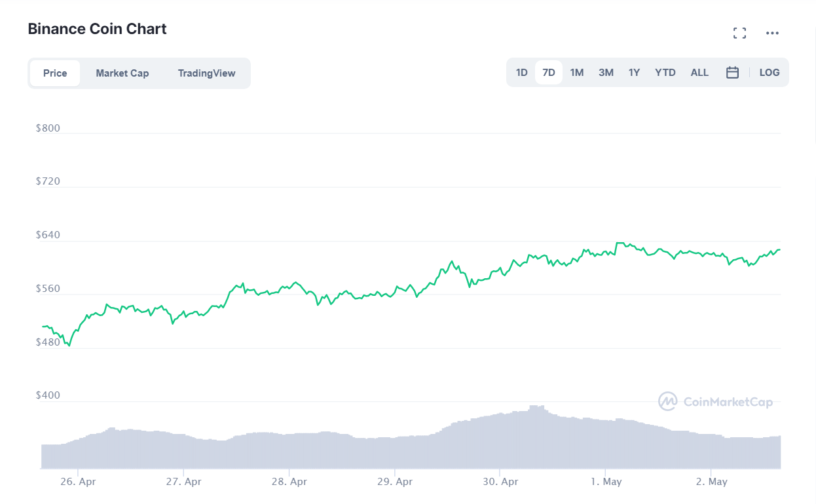Switch to the TradingView tab
The height and width of the screenshot is (504, 816).
click(206, 73)
